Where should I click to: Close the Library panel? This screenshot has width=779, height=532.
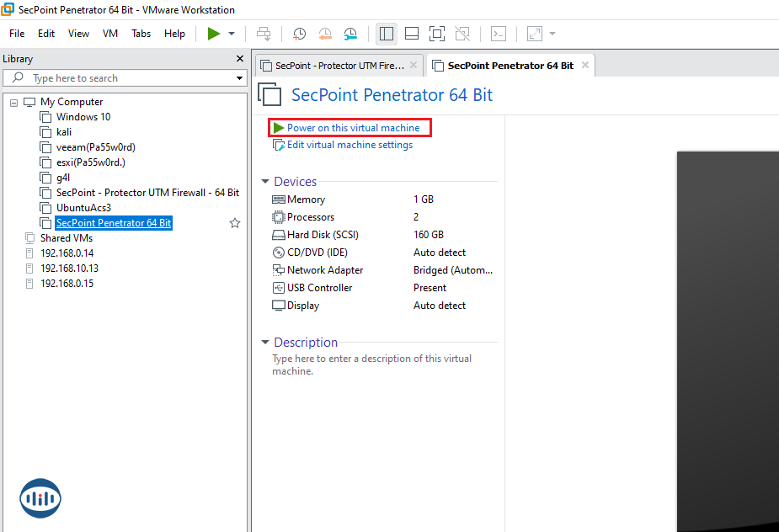point(238,59)
